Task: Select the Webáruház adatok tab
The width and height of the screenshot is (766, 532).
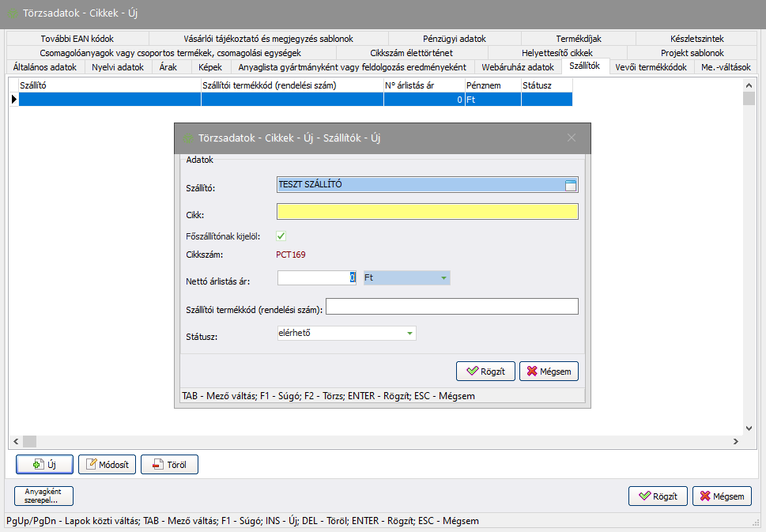Action: click(x=518, y=67)
